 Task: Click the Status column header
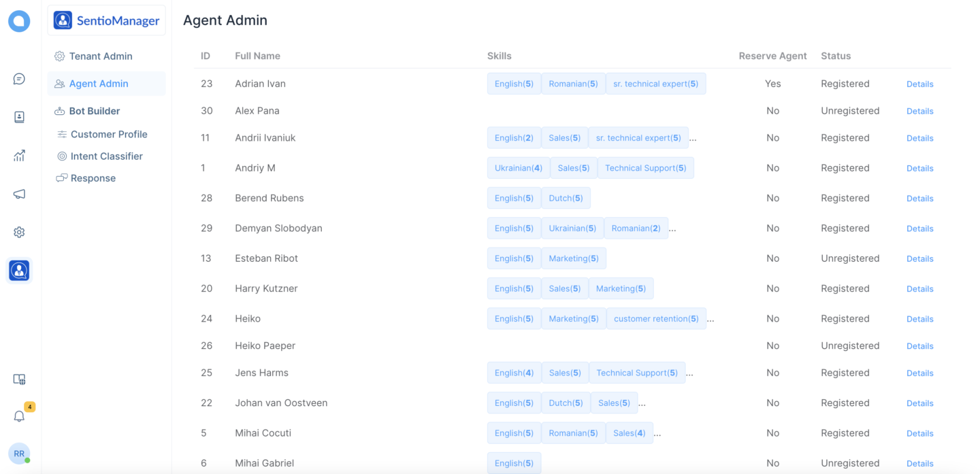tap(836, 56)
